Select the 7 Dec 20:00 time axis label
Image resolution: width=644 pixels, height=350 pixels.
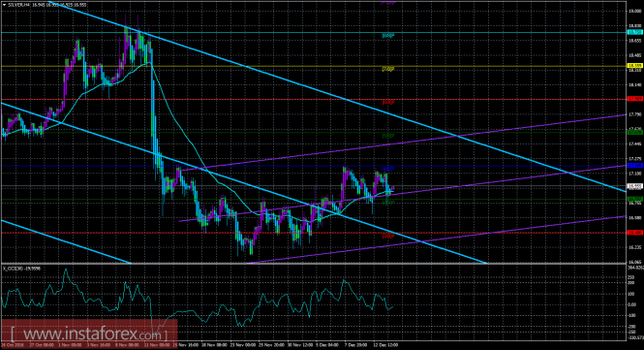[x=356, y=345]
